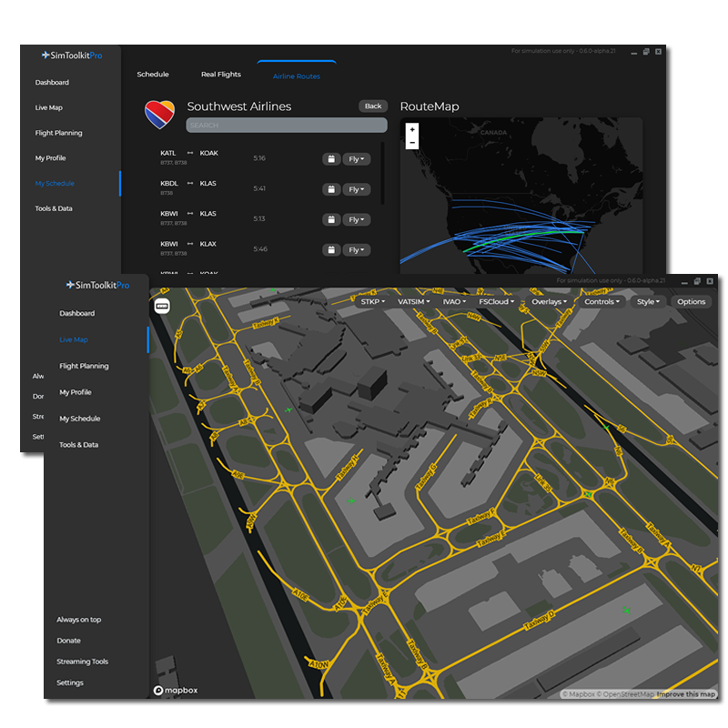This screenshot has width=728, height=728.
Task: Click the Back button next to Southwest Airlines
Action: (373, 106)
